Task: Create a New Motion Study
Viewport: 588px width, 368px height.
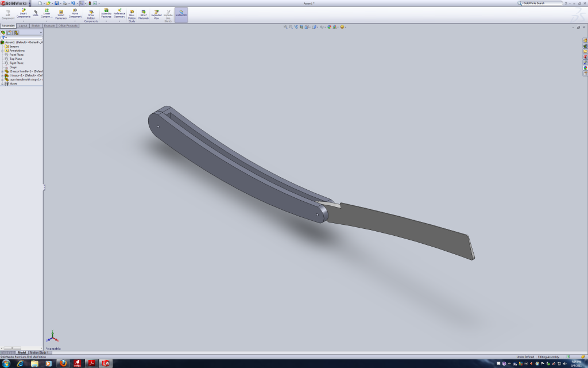Action: coord(131,16)
